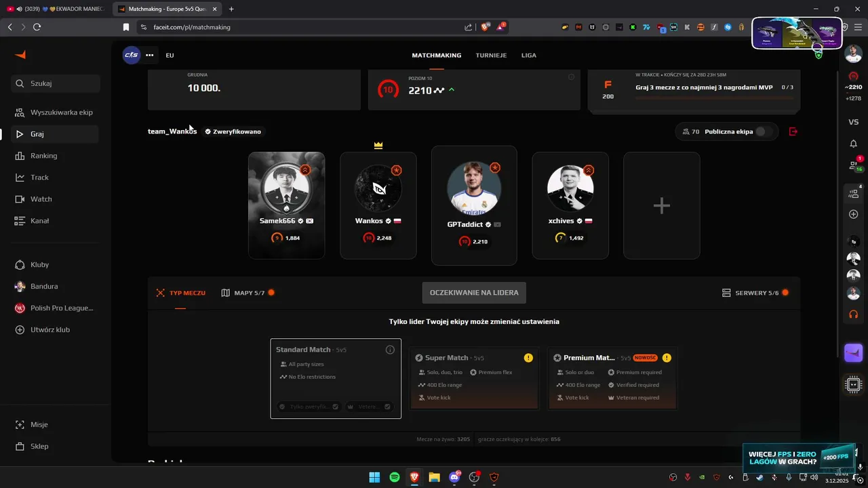The width and height of the screenshot is (868, 488).
Task: Click the Szukaj search field
Action: tap(56, 83)
